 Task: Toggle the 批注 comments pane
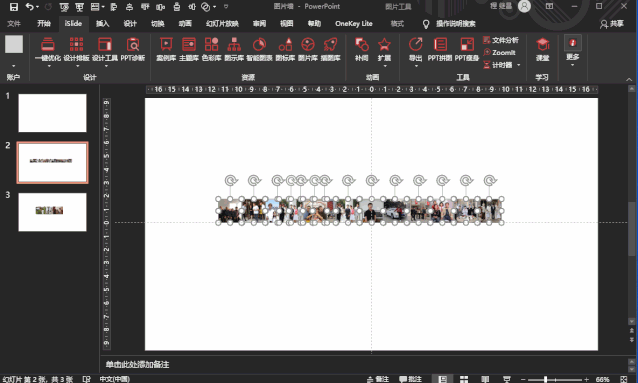tap(410, 379)
